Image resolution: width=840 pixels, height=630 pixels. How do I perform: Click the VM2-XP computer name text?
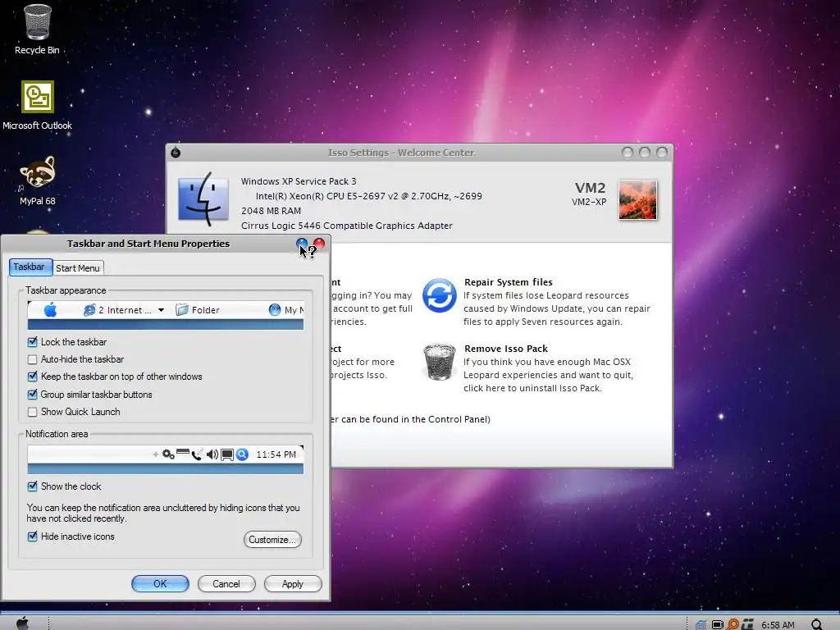(x=589, y=202)
